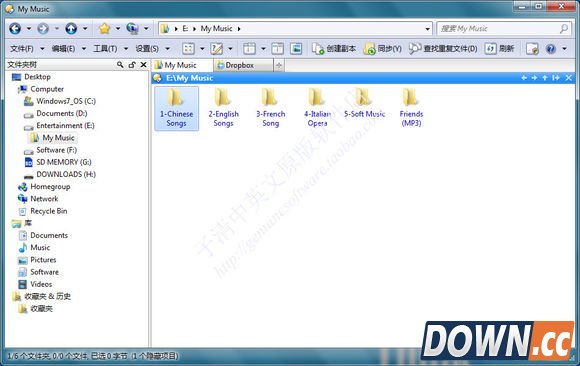Click the properties icon beside help
Screen dimensions: 580x366
point(532,48)
